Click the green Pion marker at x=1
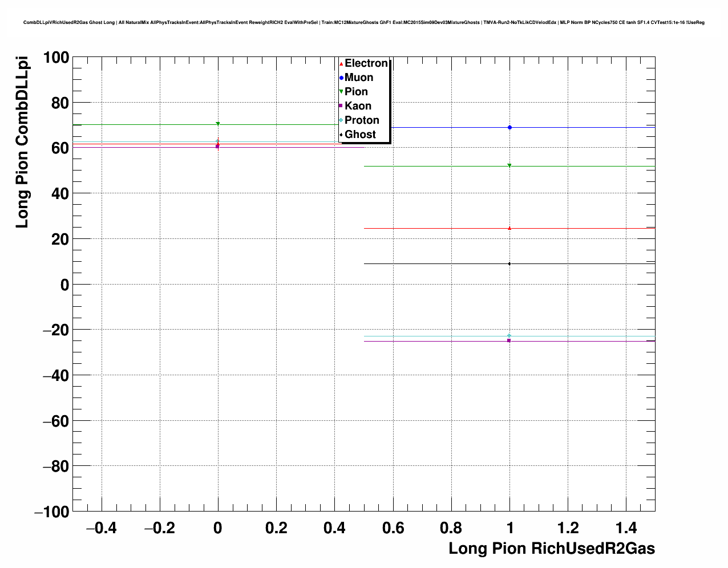Screen dimensions: 728x568 pyautogui.click(x=509, y=166)
